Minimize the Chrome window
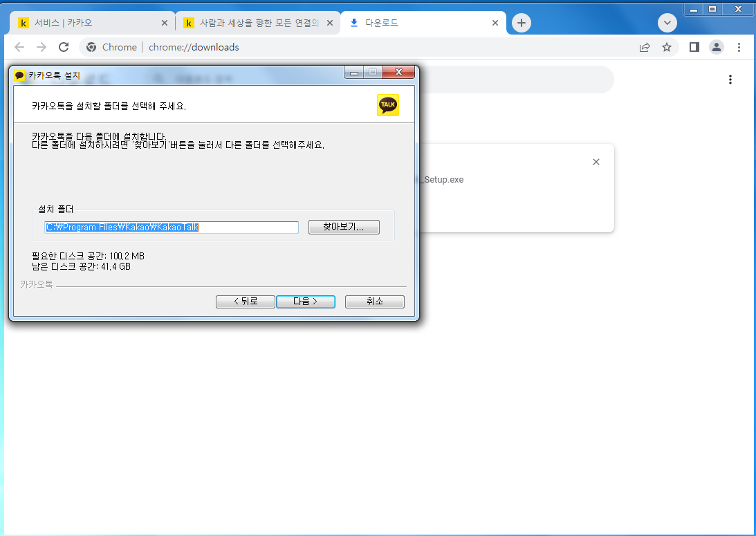Screen dimensions: 756x536 tap(694, 9)
